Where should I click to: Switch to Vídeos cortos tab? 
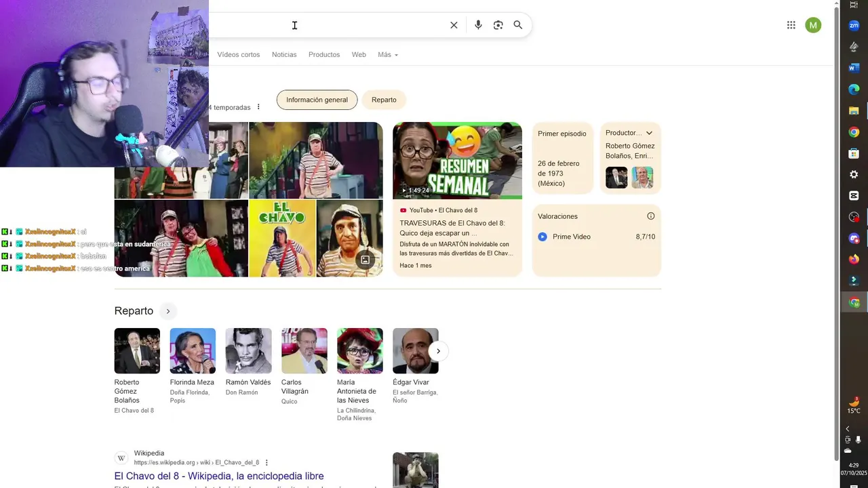pos(238,54)
